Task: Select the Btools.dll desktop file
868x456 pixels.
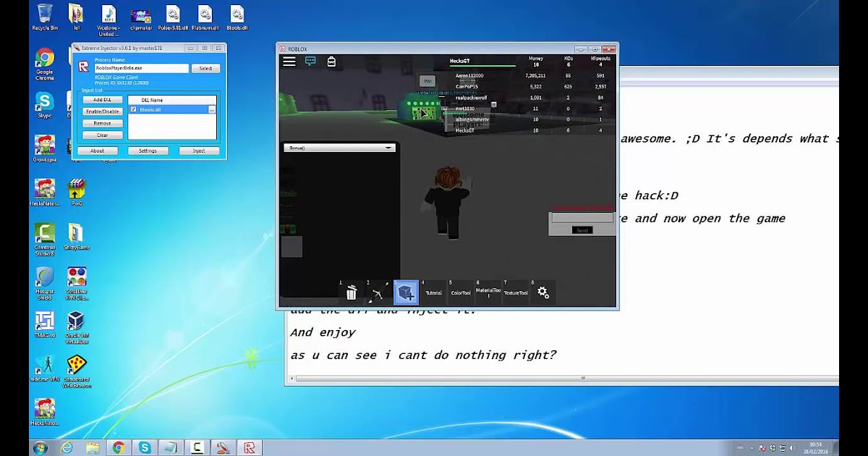Action: (237, 17)
